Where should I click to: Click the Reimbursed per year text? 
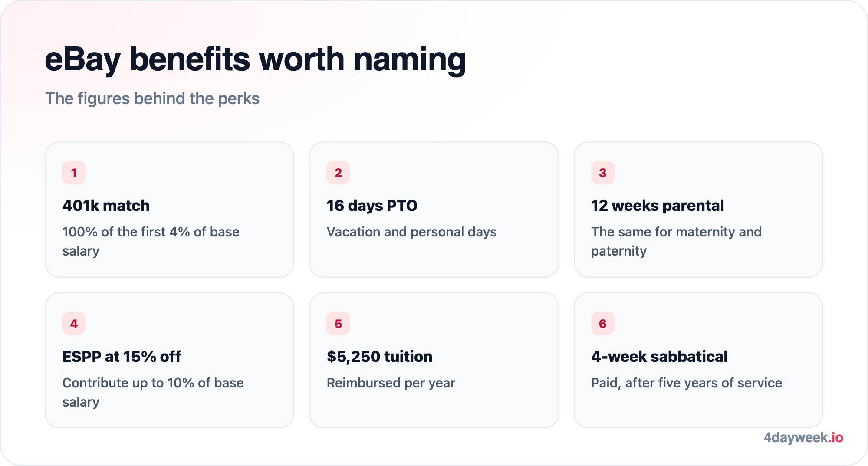tap(391, 383)
